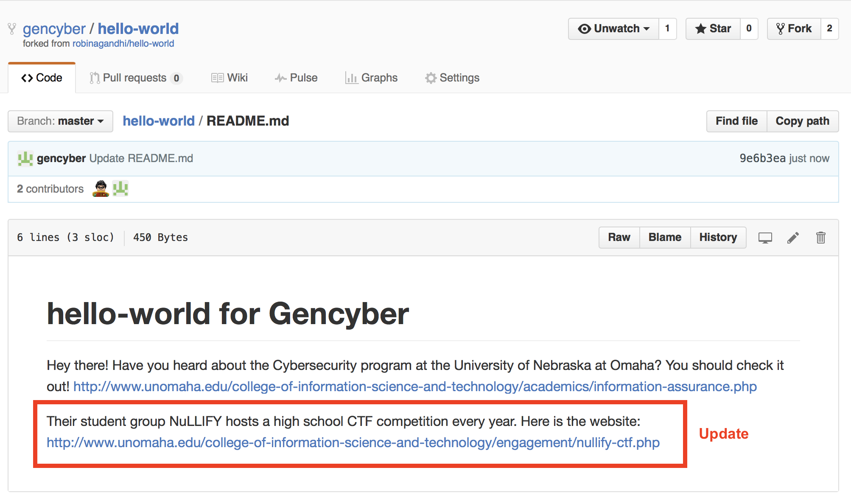Open the Robin avatar contributor profile

point(101,189)
